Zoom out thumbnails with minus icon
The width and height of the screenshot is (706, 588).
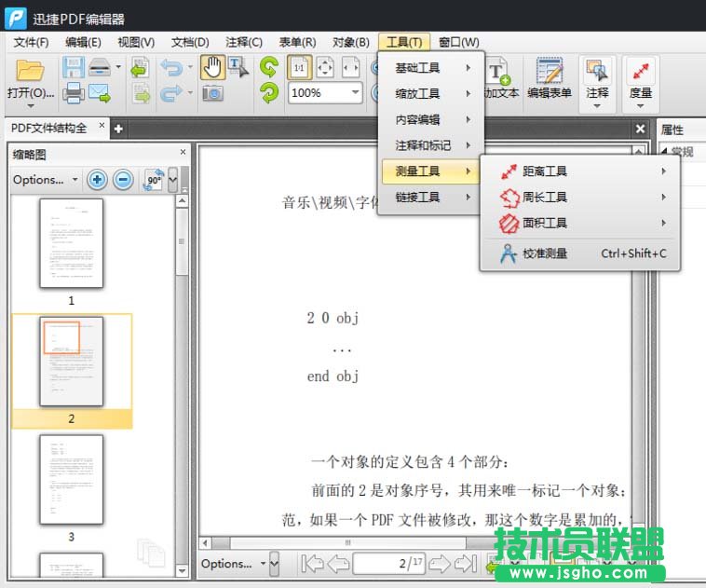point(123,180)
